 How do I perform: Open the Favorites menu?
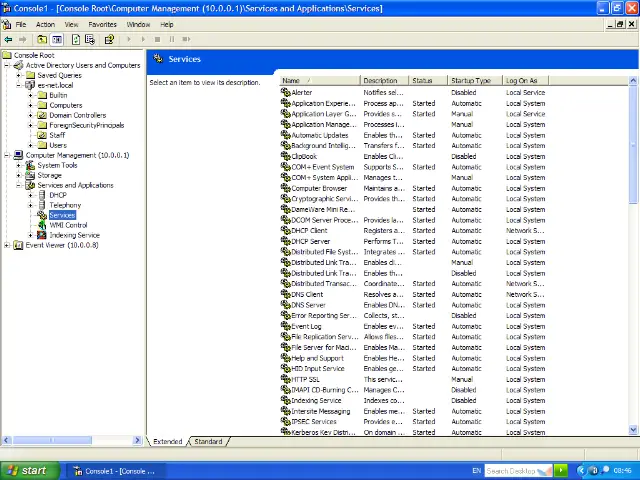[102, 24]
